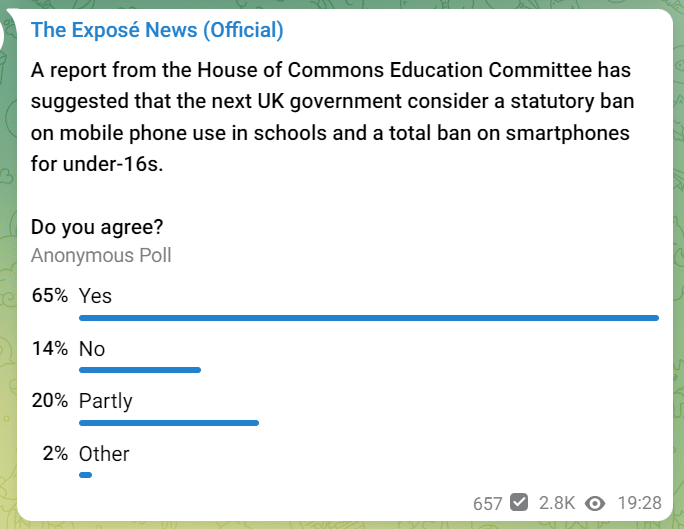This screenshot has height=529, width=684.
Task: Open The Exposé News (Official) channel name
Action: [x=157, y=31]
